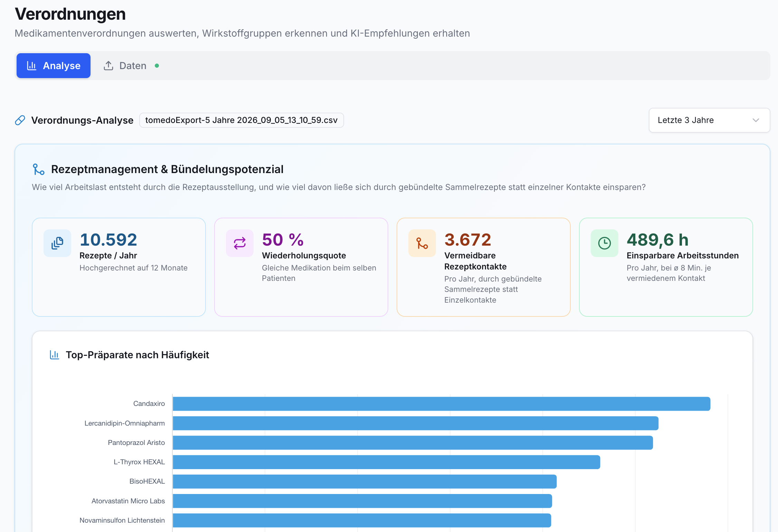Click the Lercanidipin-Omniapharm bar
This screenshot has height=532, width=778.
click(x=416, y=423)
